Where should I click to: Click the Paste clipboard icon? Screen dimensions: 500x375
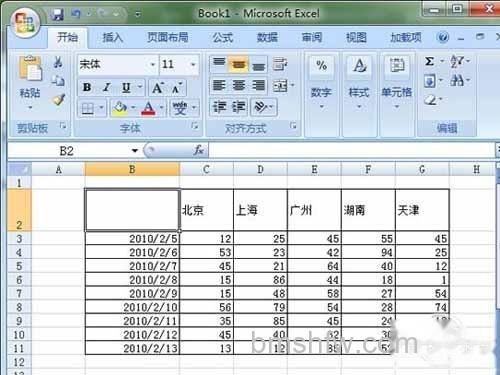click(30, 68)
